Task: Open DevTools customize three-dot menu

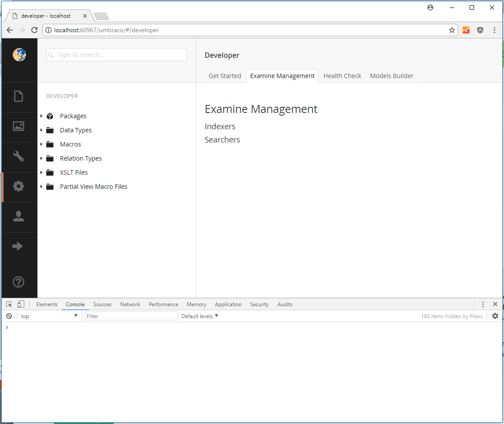Action: (x=483, y=304)
